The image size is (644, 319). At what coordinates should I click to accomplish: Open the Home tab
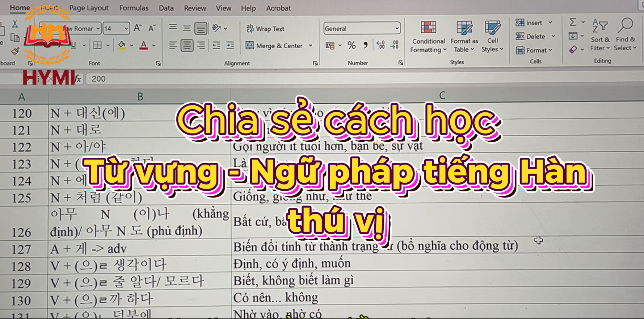[20, 8]
